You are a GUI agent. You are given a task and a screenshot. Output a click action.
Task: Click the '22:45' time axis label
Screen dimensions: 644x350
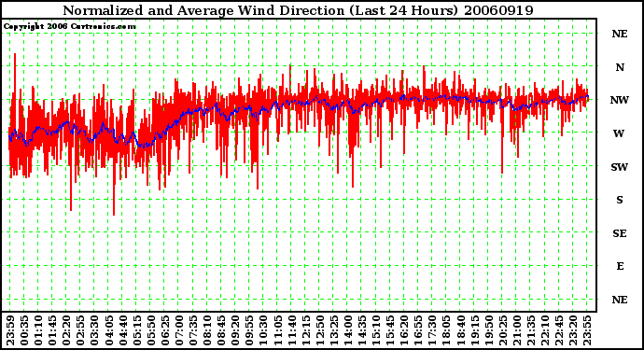coord(558,330)
